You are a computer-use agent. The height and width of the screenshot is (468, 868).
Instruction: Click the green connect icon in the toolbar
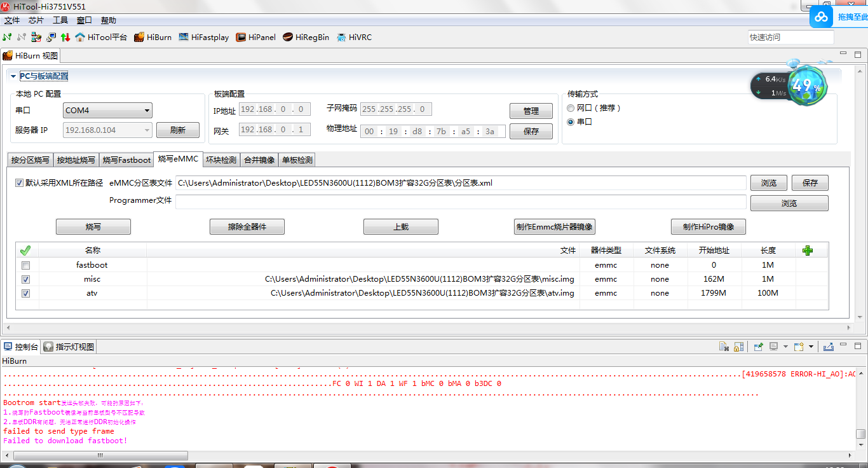coord(7,38)
